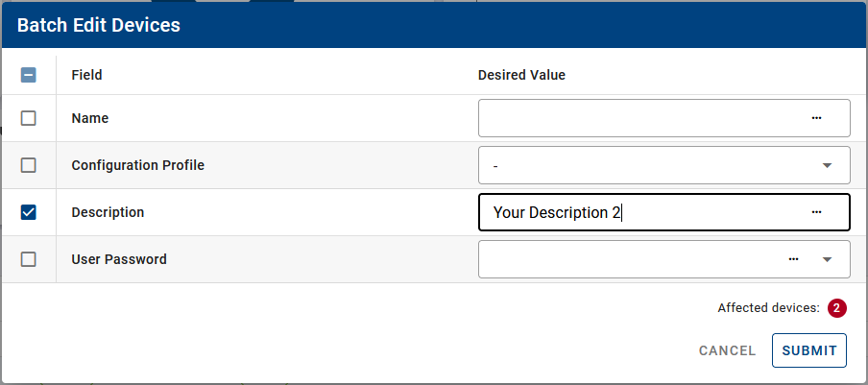Enable the User Password checkbox
Image resolution: width=868 pixels, height=385 pixels.
click(x=29, y=259)
